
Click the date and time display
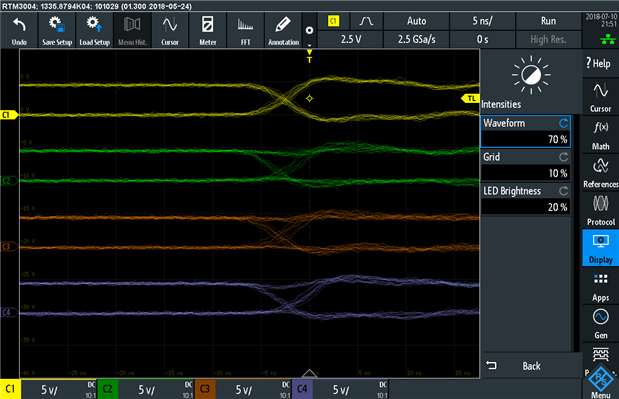click(x=601, y=21)
